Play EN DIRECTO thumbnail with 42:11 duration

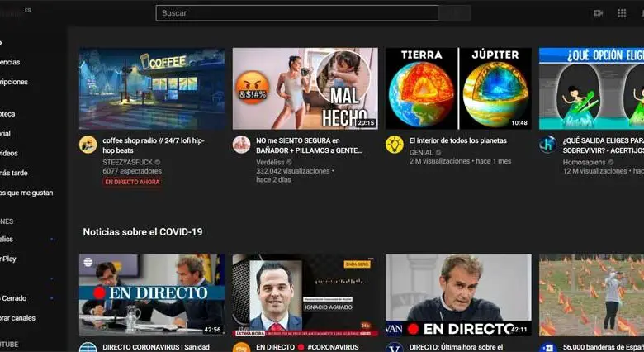point(458,295)
